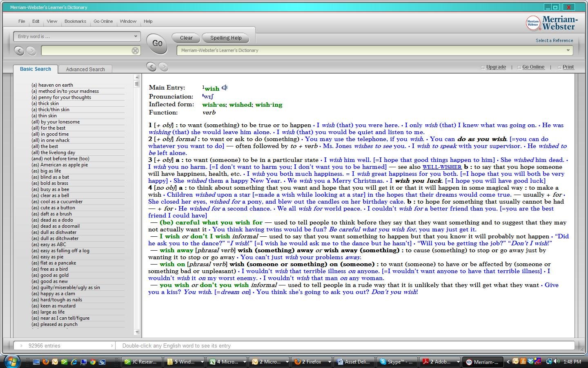This screenshot has width=588, height=368.
Task: Launch Google Chrome from Quick Launch
Action: (93, 362)
